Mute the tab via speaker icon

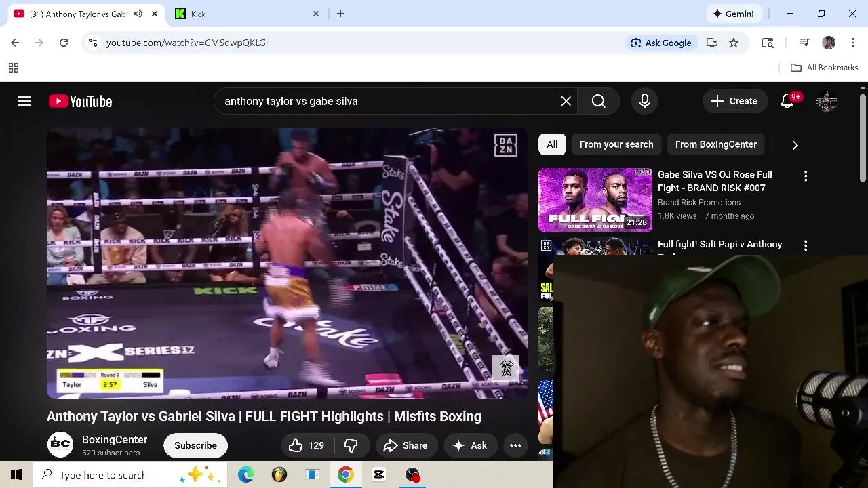tap(138, 14)
